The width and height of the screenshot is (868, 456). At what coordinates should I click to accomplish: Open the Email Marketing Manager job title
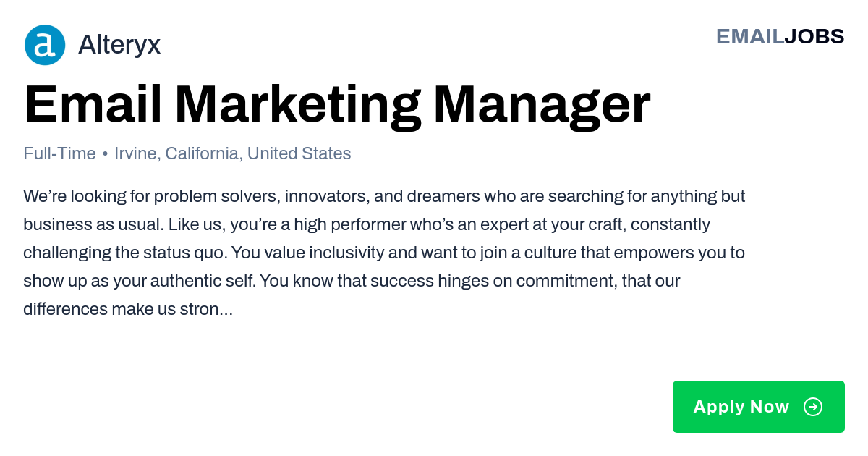point(337,106)
